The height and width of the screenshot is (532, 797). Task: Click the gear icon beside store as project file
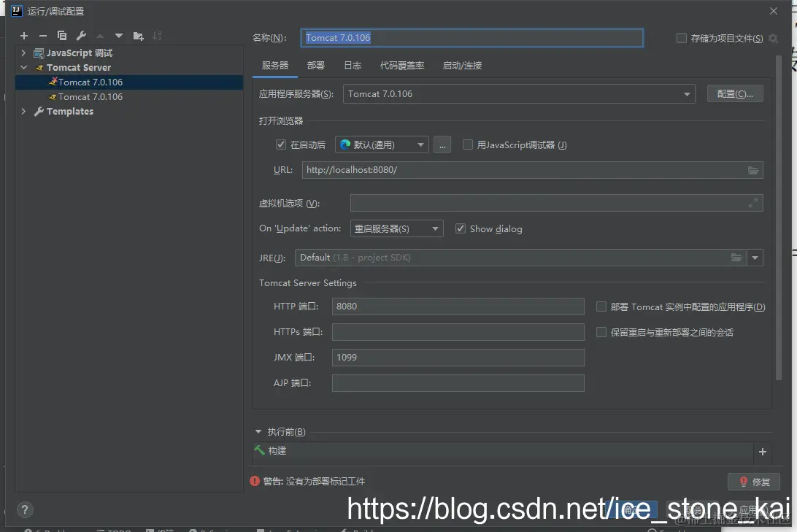[773, 38]
